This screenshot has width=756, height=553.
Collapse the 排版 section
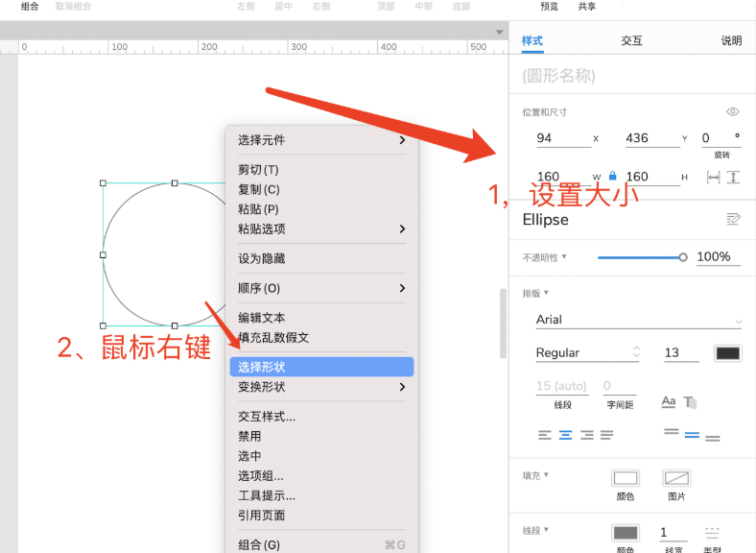(535, 293)
